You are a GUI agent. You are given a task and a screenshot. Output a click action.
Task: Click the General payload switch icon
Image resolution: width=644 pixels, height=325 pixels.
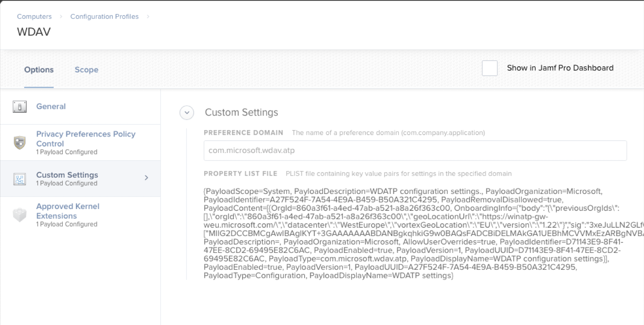pos(20,107)
